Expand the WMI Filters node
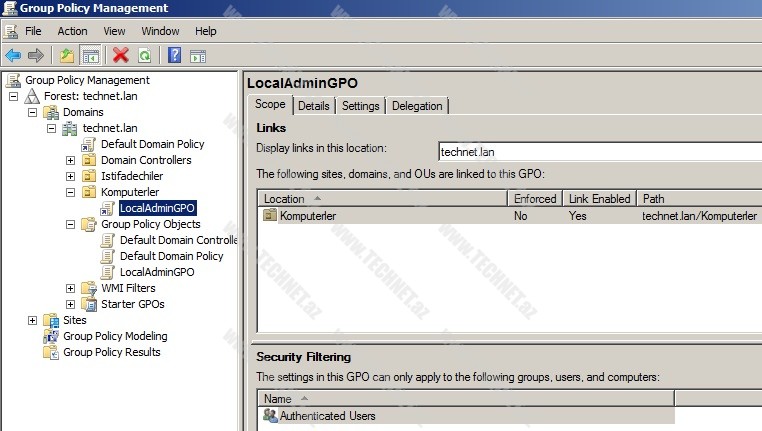The image size is (762, 431). click(71, 288)
